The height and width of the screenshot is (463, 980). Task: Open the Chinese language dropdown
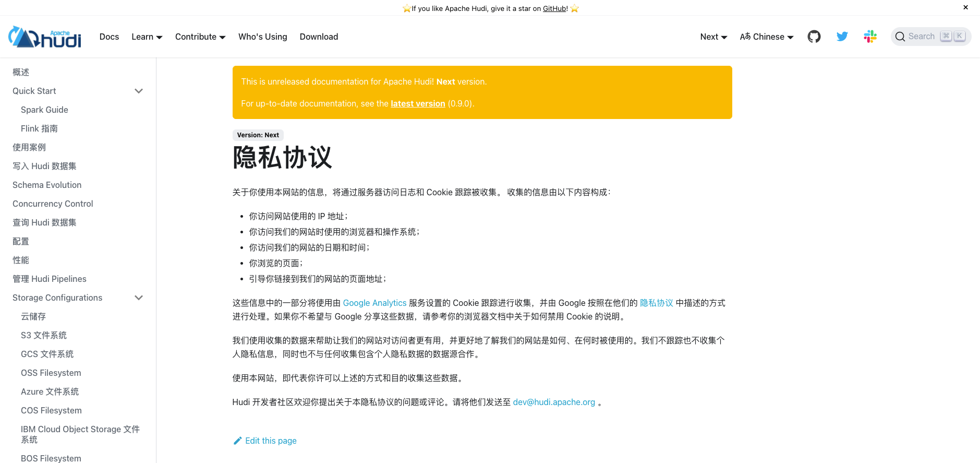click(767, 37)
